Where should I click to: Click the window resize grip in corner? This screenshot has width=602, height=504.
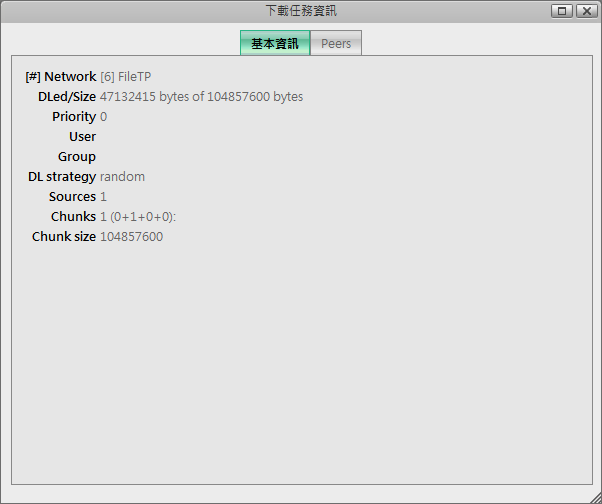pos(595,497)
